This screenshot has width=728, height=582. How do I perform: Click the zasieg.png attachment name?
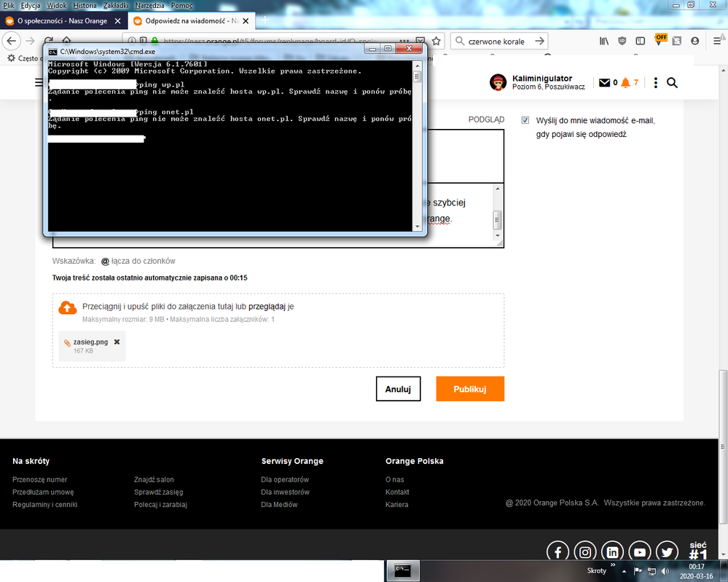coord(90,342)
